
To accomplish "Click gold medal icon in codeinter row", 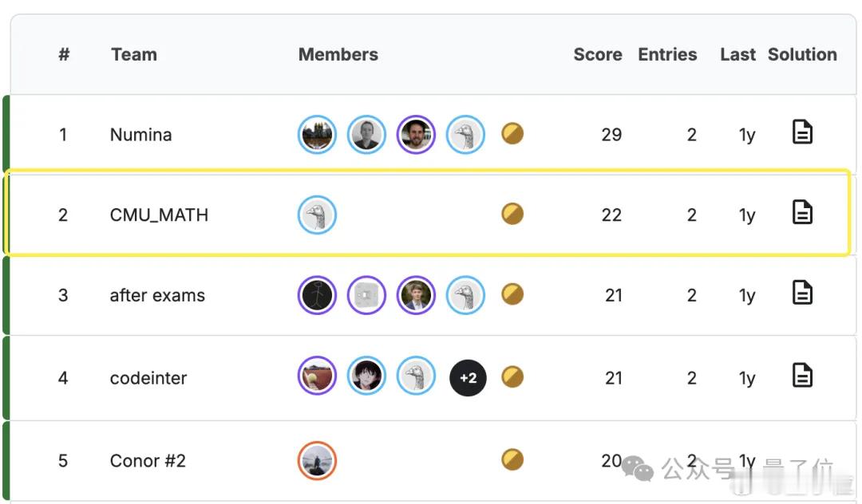I will [512, 376].
